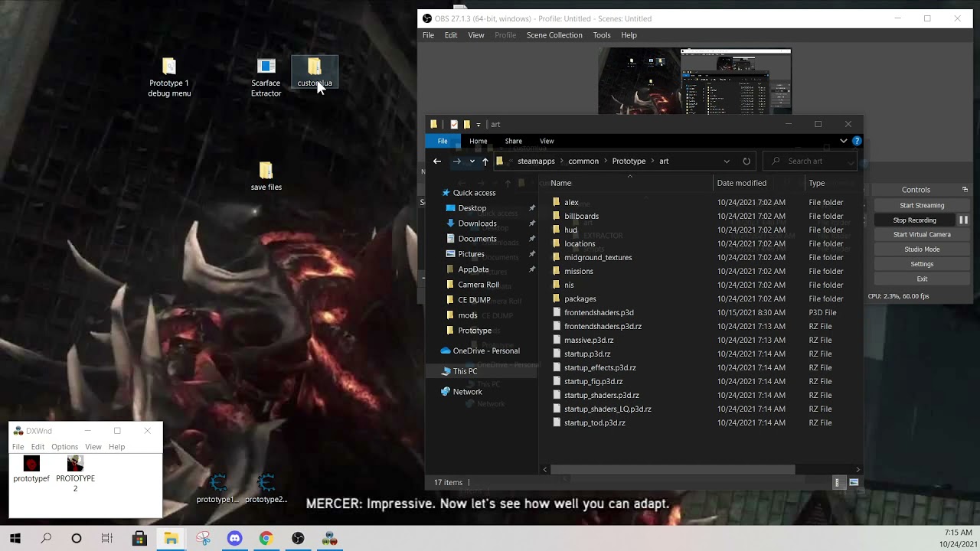This screenshot has width=980, height=551.
Task: Open the CE DUMP quick access folder
Action: (x=474, y=300)
